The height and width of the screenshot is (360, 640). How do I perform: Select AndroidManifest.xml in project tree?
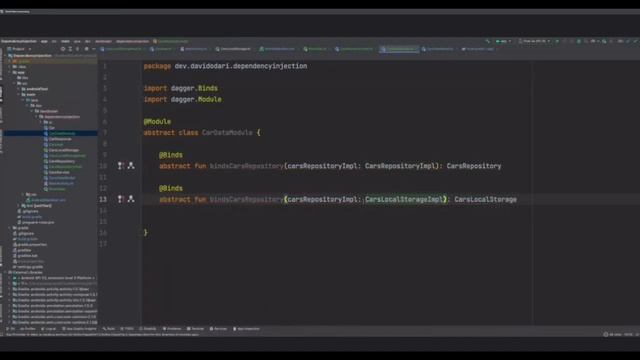[46, 200]
